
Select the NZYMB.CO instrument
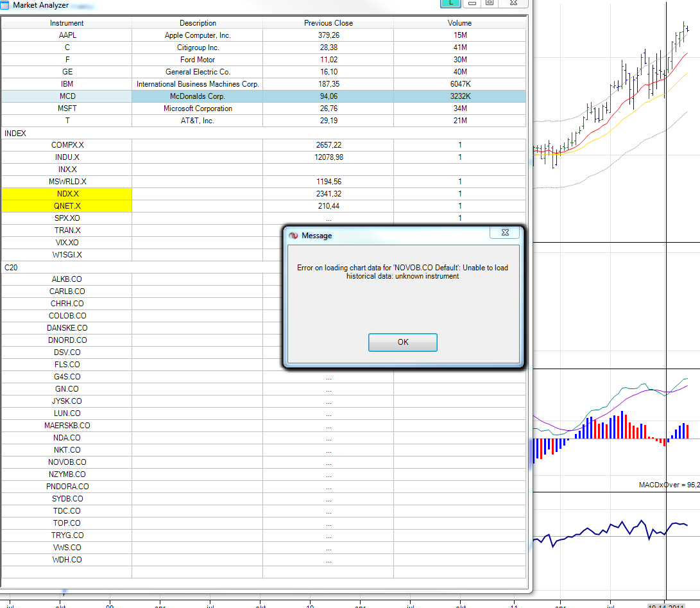tap(67, 474)
